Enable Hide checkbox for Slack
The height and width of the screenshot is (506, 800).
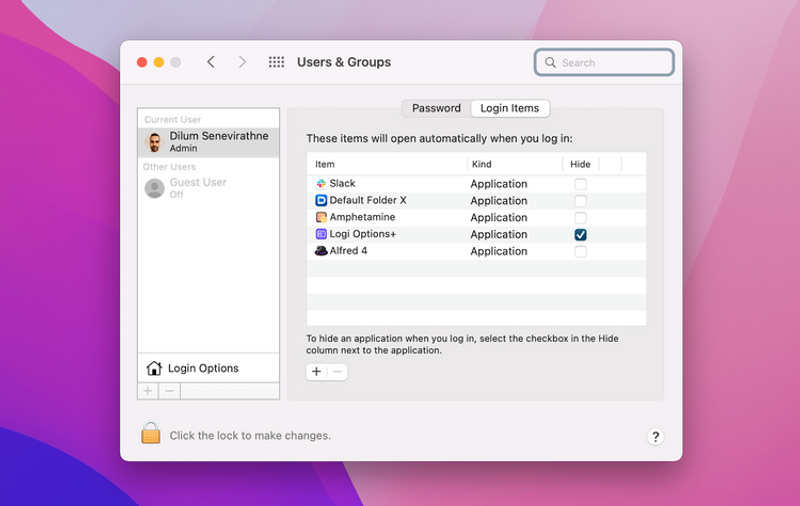580,184
